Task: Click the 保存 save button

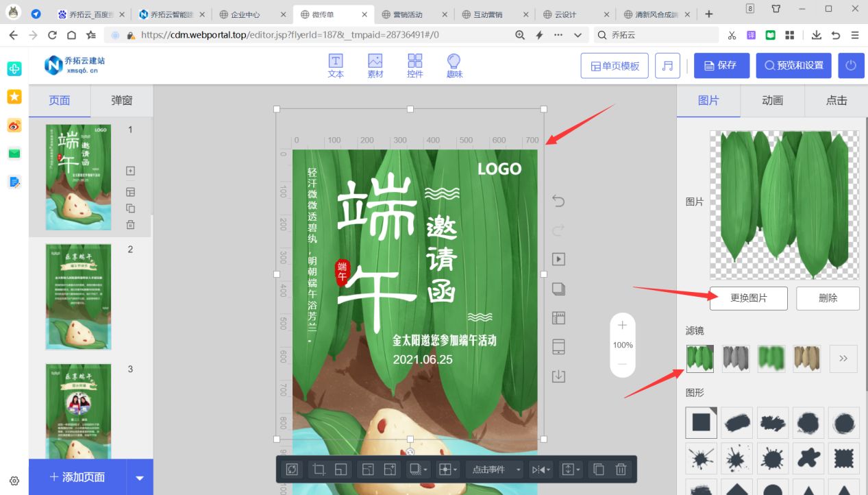Action: point(721,65)
